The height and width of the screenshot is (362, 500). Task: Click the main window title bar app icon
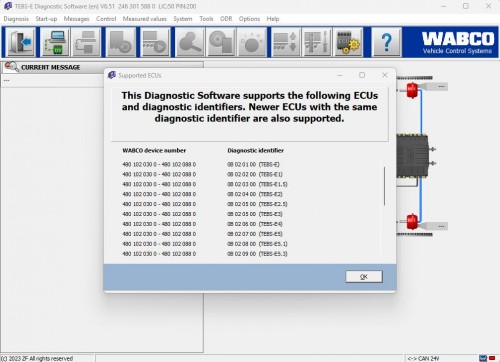(8, 6)
